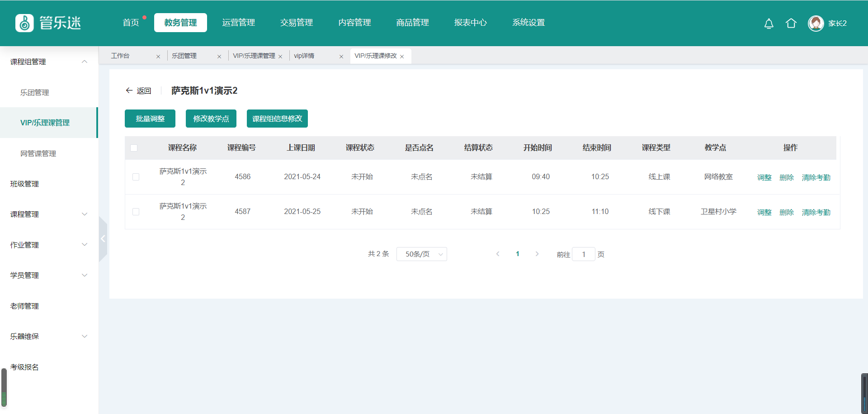Viewport: 868px width, 414px height.
Task: Open the user avatar profile
Action: (x=816, y=24)
